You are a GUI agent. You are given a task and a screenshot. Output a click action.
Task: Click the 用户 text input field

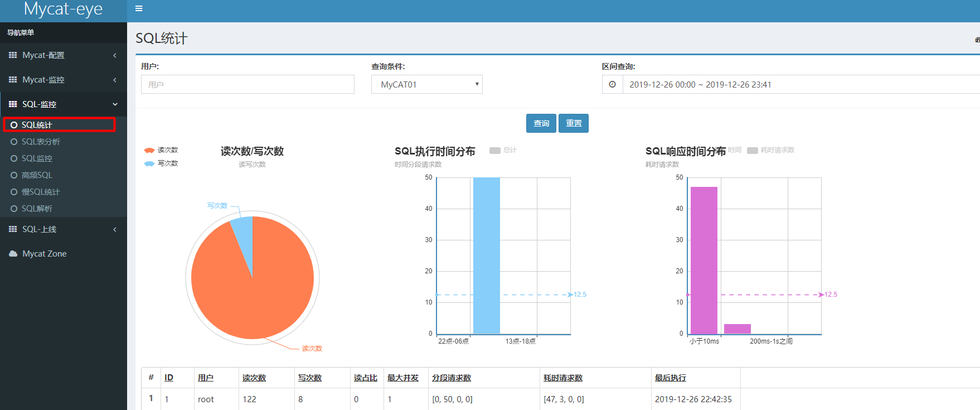248,84
